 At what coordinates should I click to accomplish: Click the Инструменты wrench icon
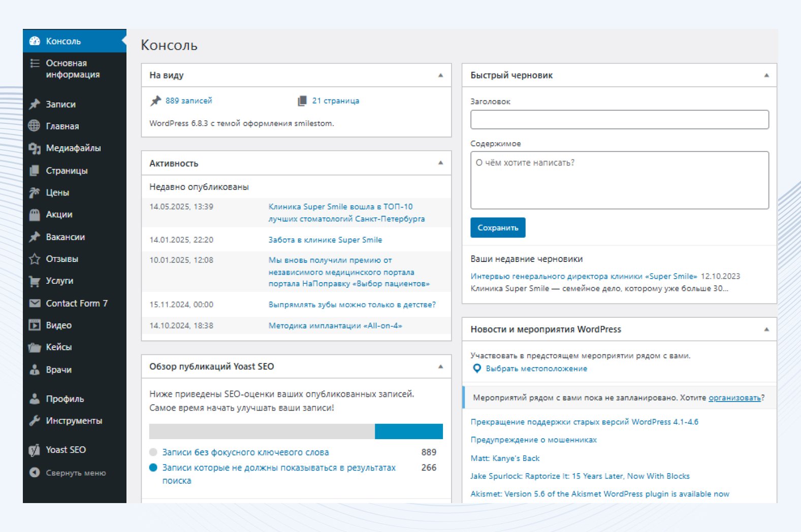pos(35,421)
